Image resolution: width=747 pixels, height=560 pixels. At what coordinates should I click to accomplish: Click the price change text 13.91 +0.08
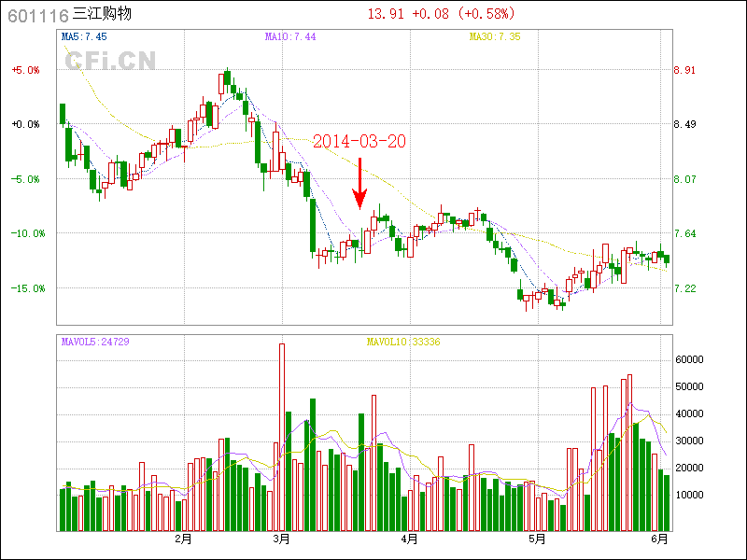411,14
